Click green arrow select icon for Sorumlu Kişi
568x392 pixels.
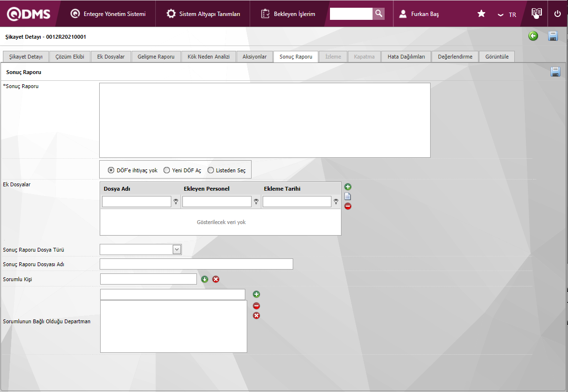pos(205,279)
